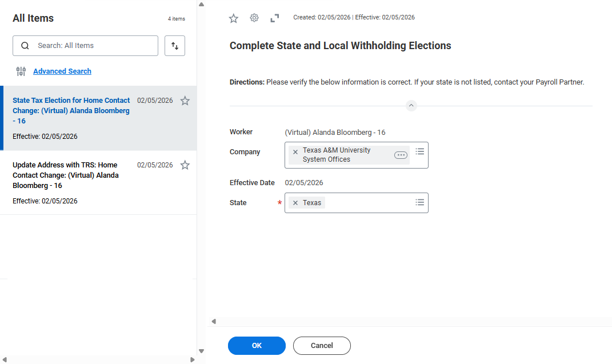The image size is (612, 364).
Task: Open the task settings gear icon
Action: (254, 18)
